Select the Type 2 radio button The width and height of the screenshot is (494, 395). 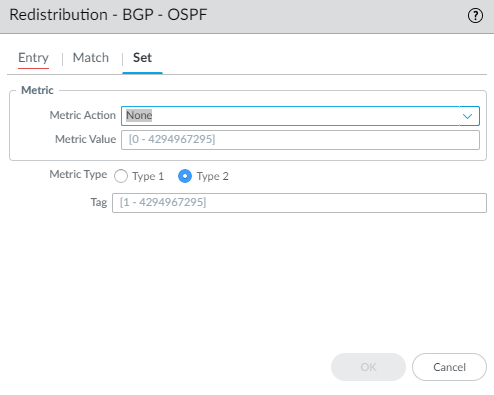point(185,176)
